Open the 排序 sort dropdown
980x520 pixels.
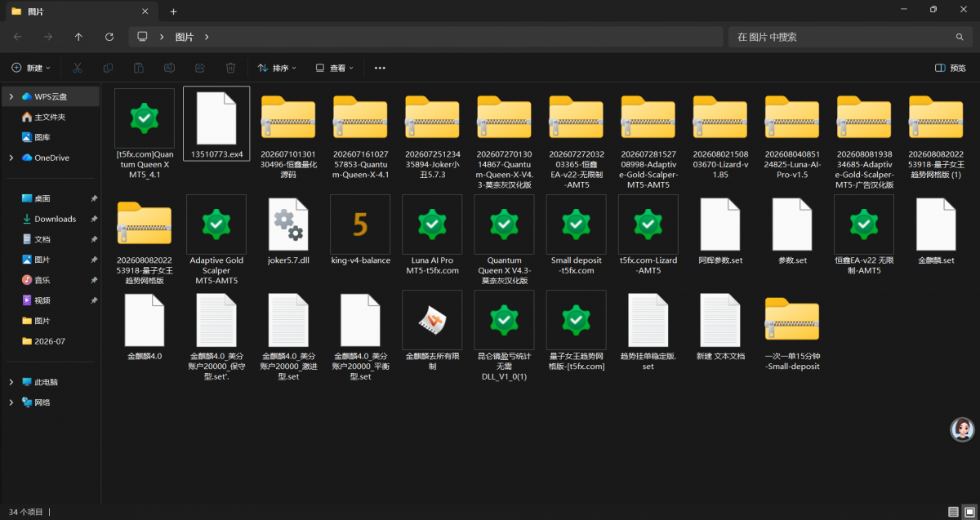click(x=277, y=68)
